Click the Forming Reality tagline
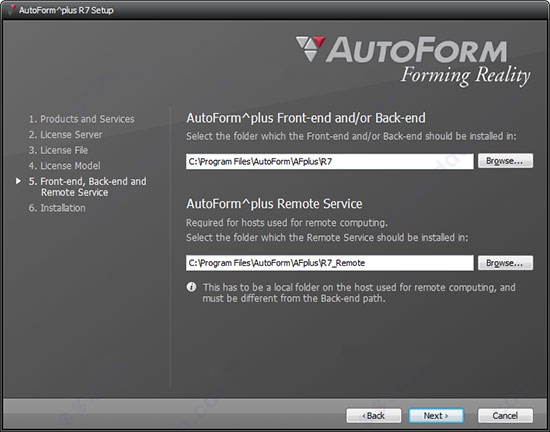 click(465, 76)
